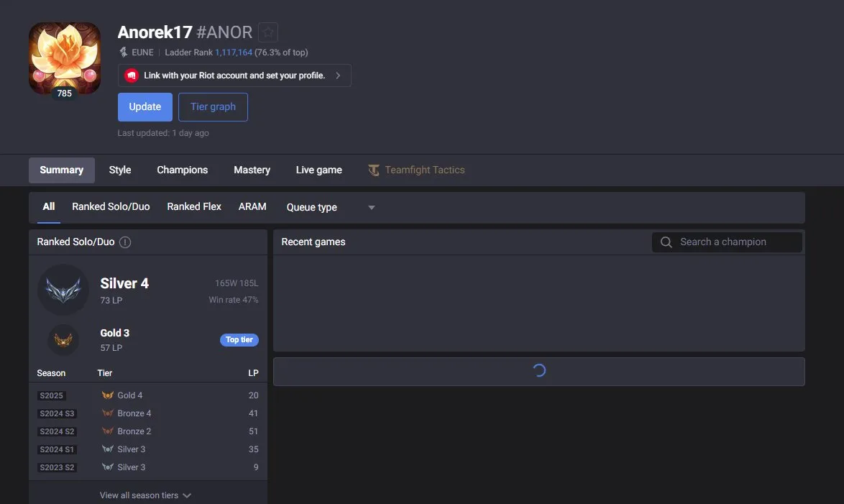This screenshot has height=504, width=844.
Task: Open the Champions tab
Action: [x=183, y=170]
